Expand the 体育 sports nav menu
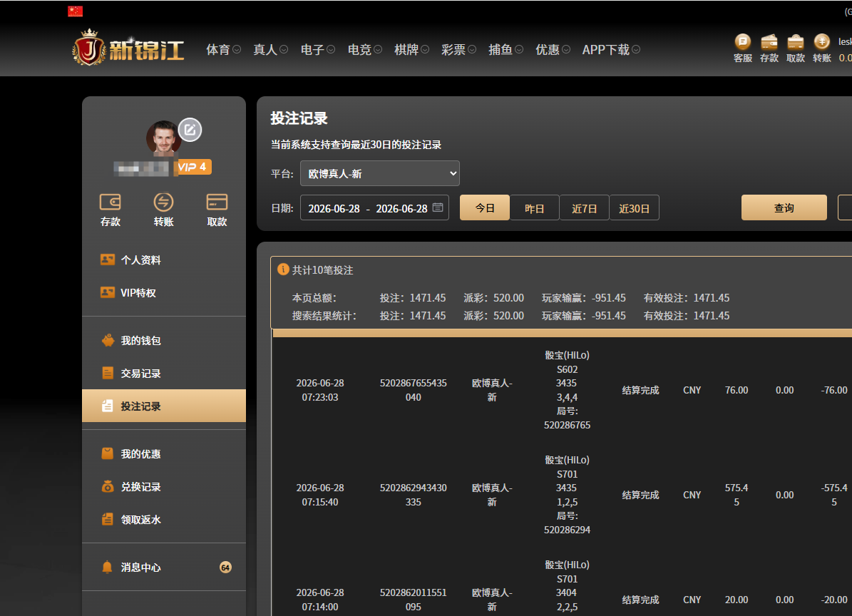This screenshot has height=616, width=852. pos(223,49)
